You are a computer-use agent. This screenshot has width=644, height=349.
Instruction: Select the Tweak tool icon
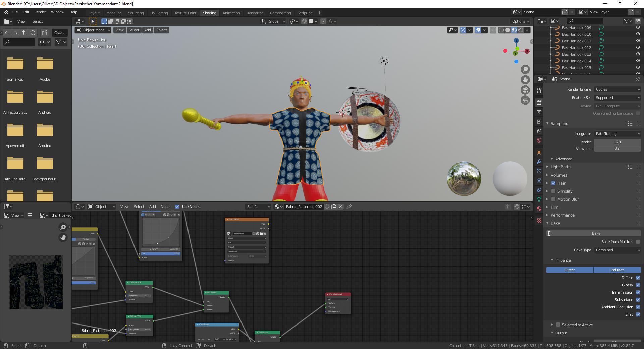93,21
